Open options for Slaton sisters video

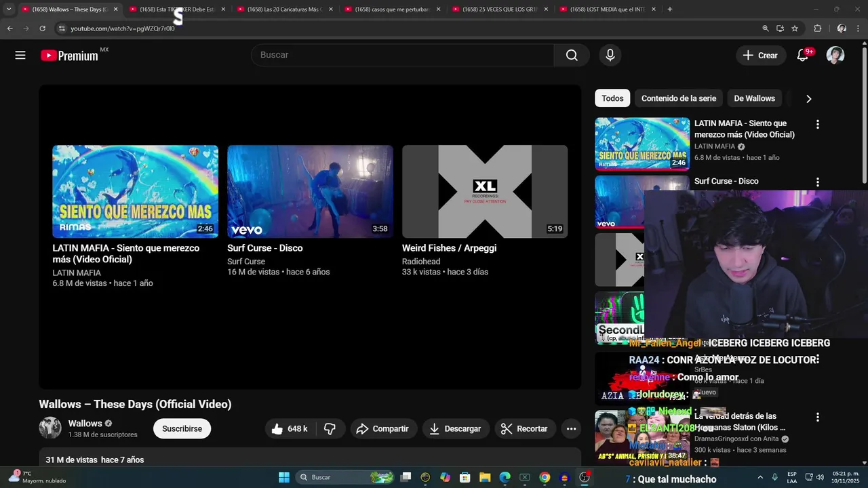[817, 417]
